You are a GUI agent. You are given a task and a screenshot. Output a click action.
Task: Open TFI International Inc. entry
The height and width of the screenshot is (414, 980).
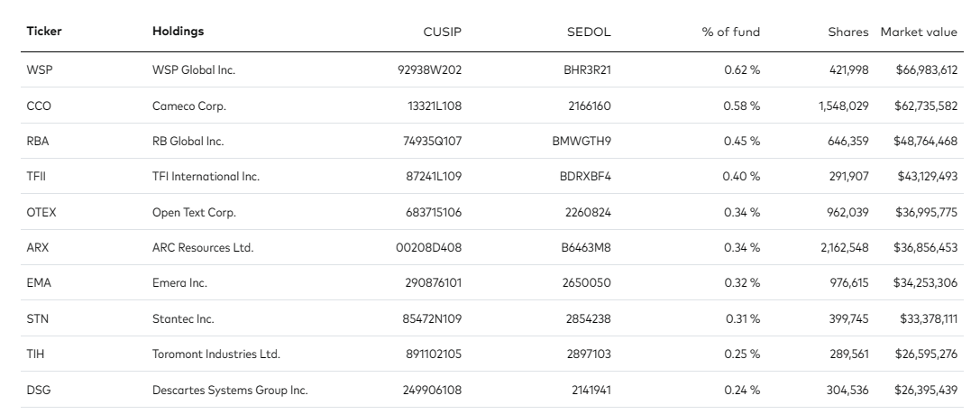206,177
